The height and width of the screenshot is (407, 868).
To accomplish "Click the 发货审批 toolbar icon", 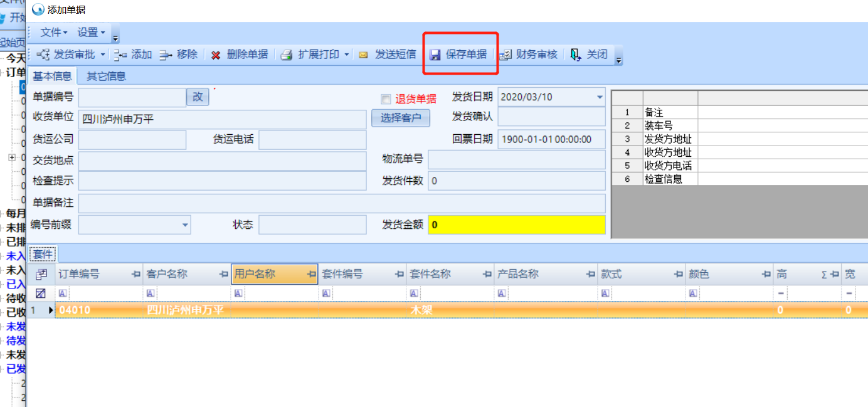I will pos(43,55).
